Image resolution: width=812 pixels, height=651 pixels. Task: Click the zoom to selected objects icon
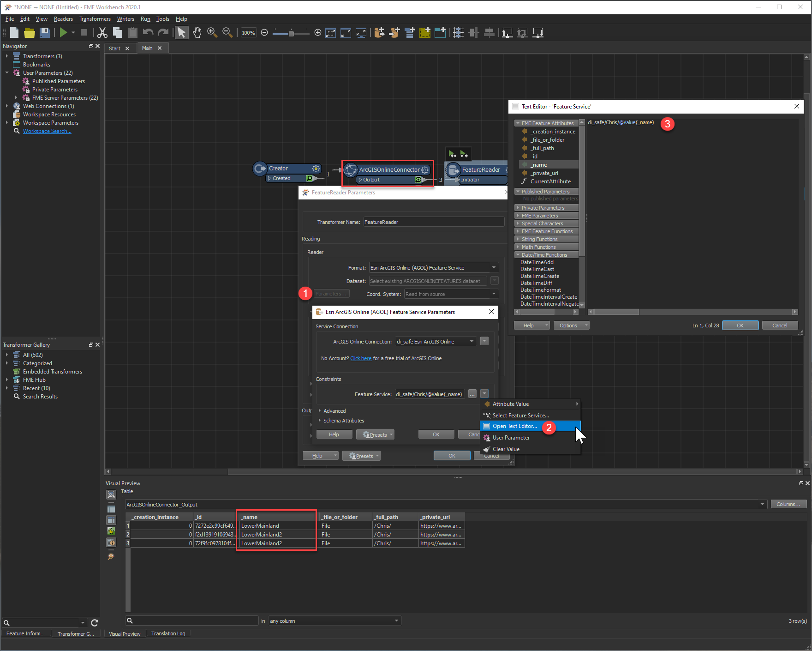coord(331,32)
